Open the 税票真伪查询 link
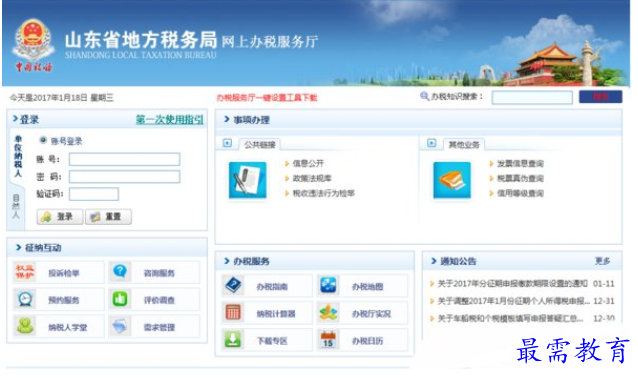638x382 pixels. pyautogui.click(x=520, y=178)
